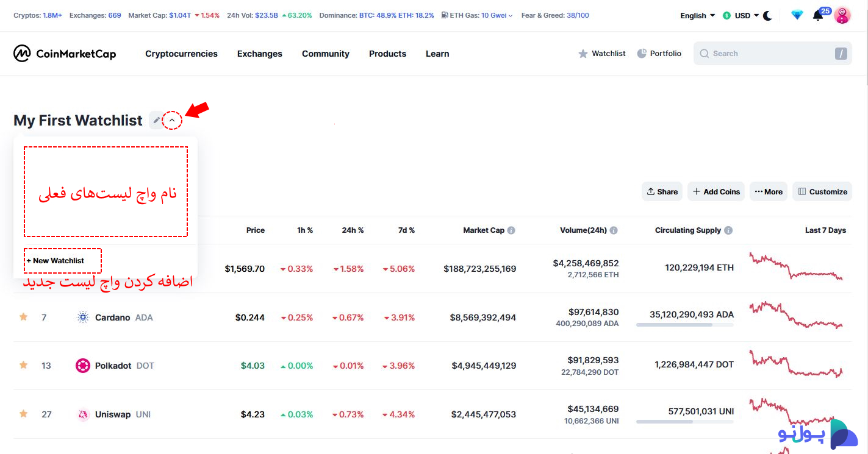Open the More options button
This screenshot has width=868, height=454.
point(769,191)
